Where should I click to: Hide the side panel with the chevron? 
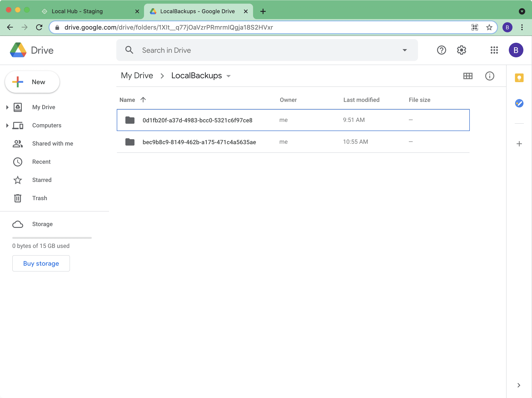tap(519, 385)
